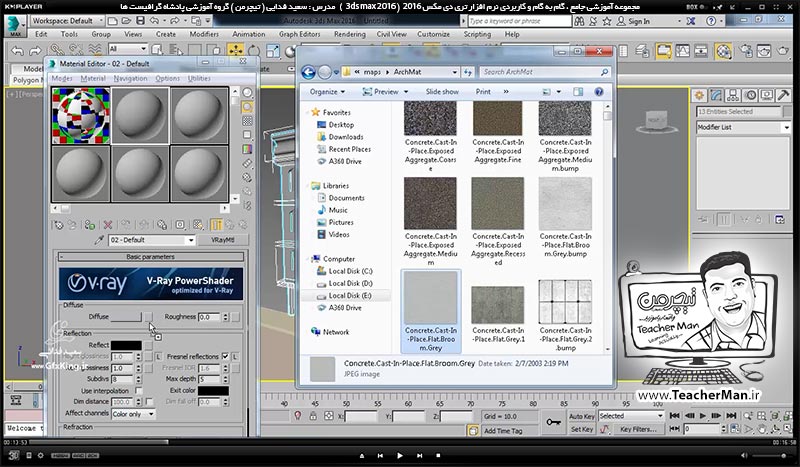Open the Organize dropdown in Explorer
Image resolution: width=800 pixels, height=467 pixels.
coord(327,92)
